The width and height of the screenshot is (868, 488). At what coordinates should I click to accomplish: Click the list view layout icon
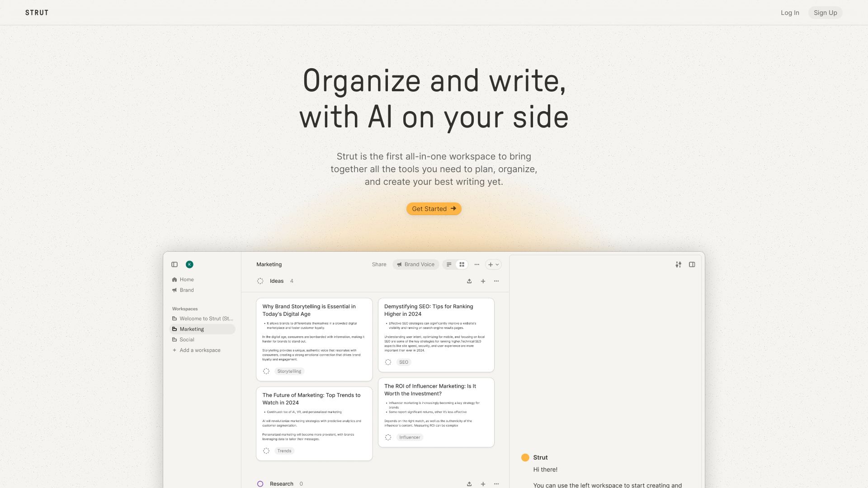pos(449,264)
